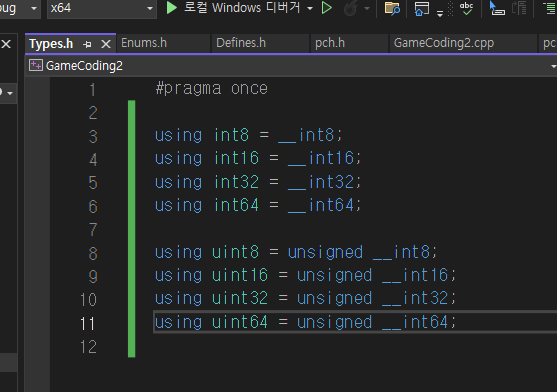The image size is (557, 392).
Task: Open the build configuration dropdown arrow
Action: (34, 8)
